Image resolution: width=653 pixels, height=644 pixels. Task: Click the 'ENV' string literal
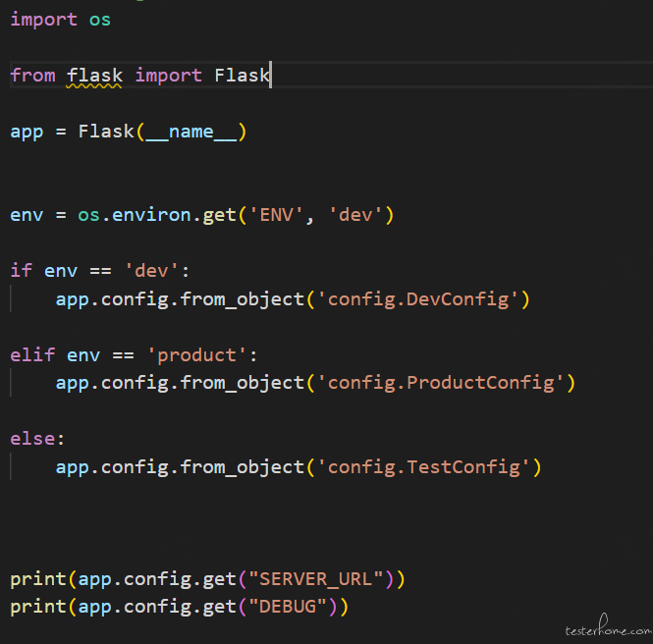tap(276, 215)
